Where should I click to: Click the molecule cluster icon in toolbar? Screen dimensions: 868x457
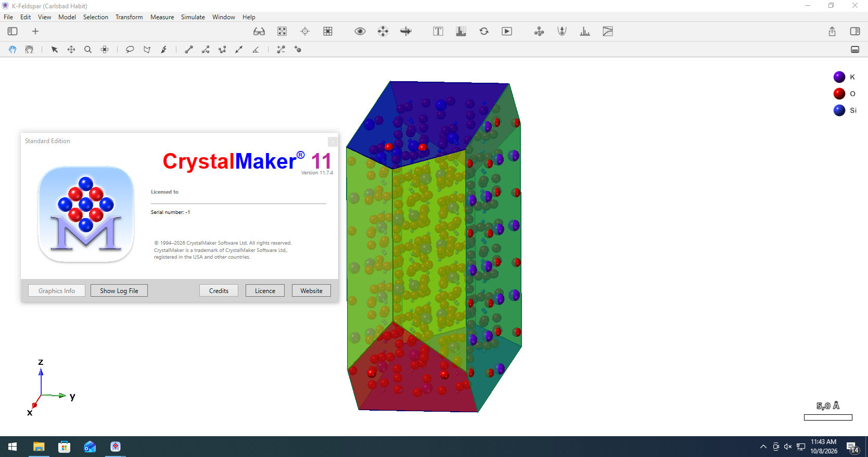(539, 31)
